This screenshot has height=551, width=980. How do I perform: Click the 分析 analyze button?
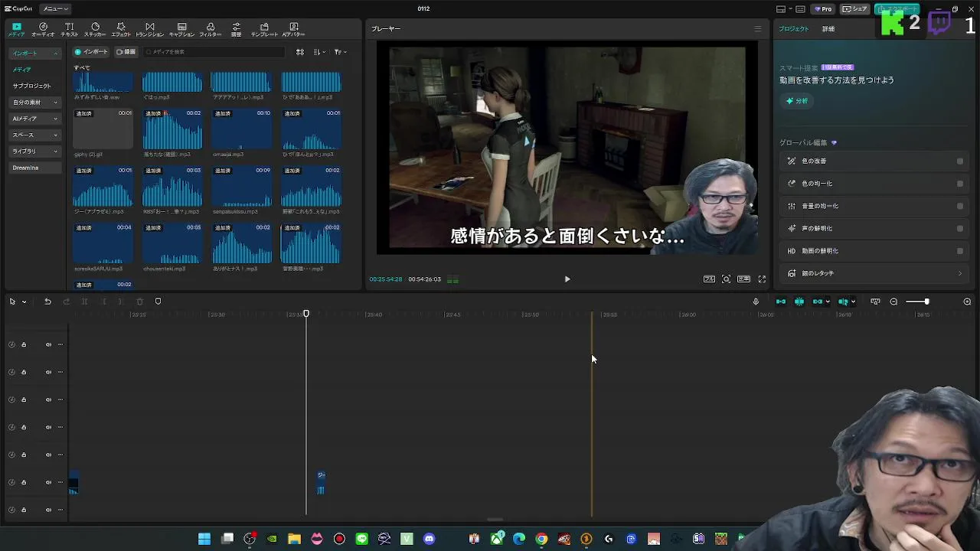797,101
